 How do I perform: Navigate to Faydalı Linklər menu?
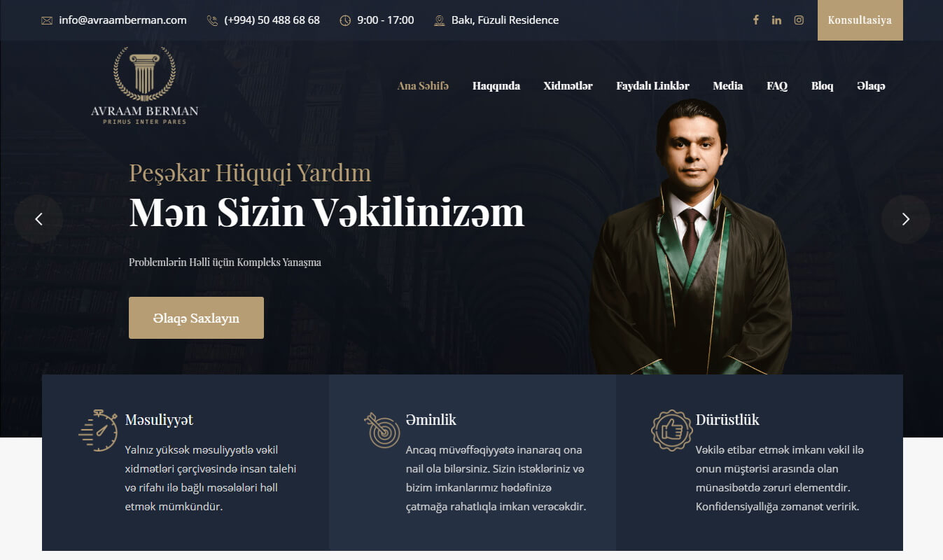tap(652, 86)
